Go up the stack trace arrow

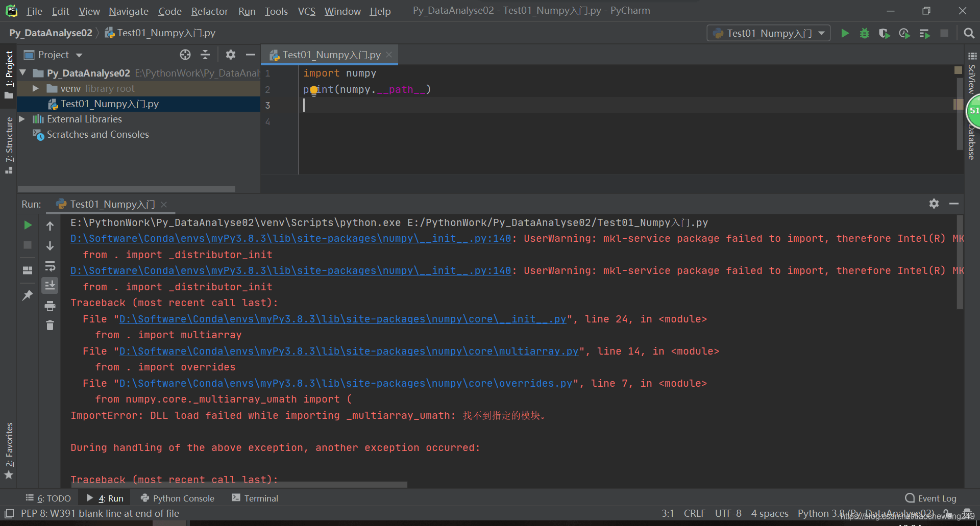[50, 226]
